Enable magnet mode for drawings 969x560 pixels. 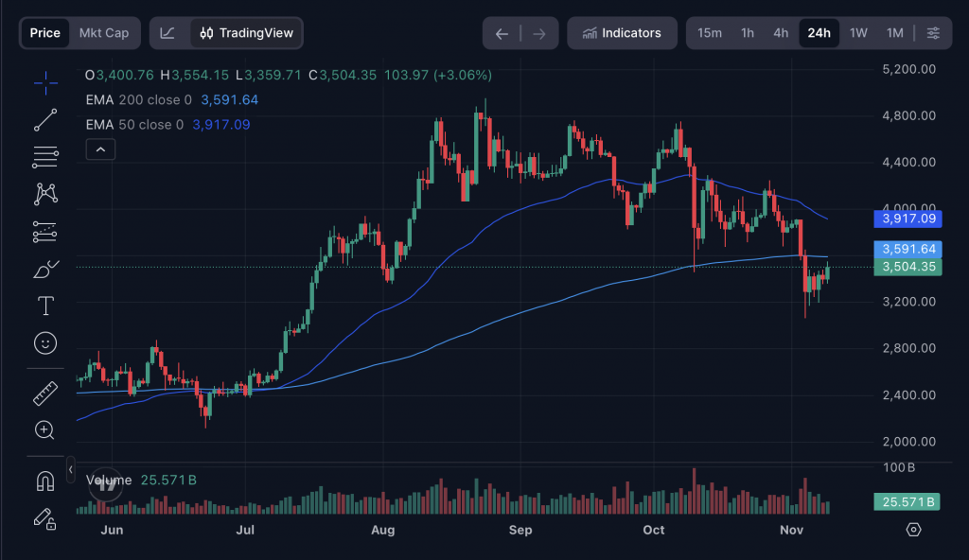(44, 481)
